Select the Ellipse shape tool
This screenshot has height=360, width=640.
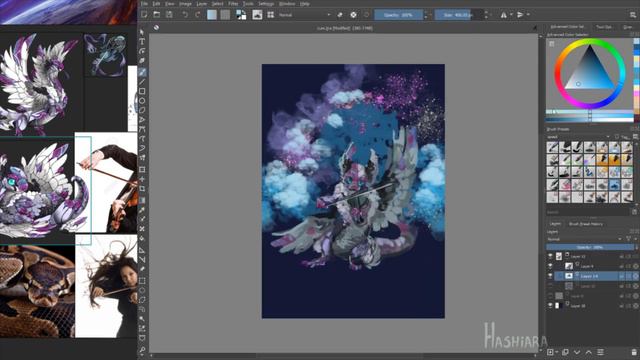tap(142, 101)
